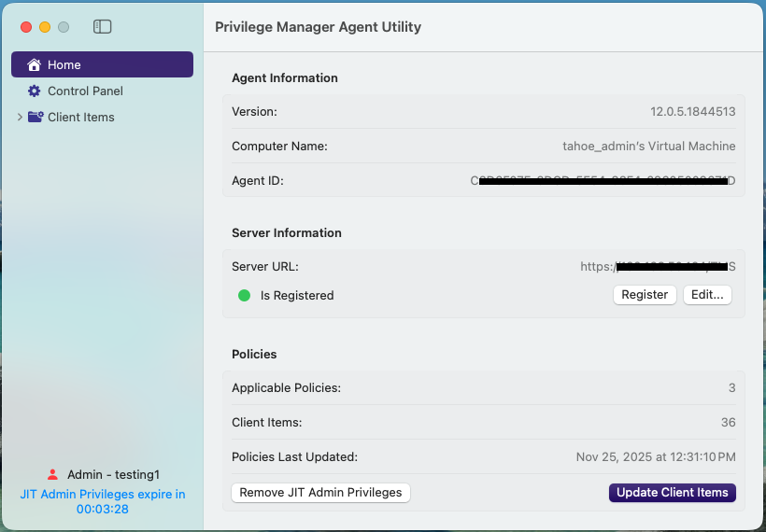Click the green Is Registered status indicator
This screenshot has width=766, height=532.
click(245, 296)
